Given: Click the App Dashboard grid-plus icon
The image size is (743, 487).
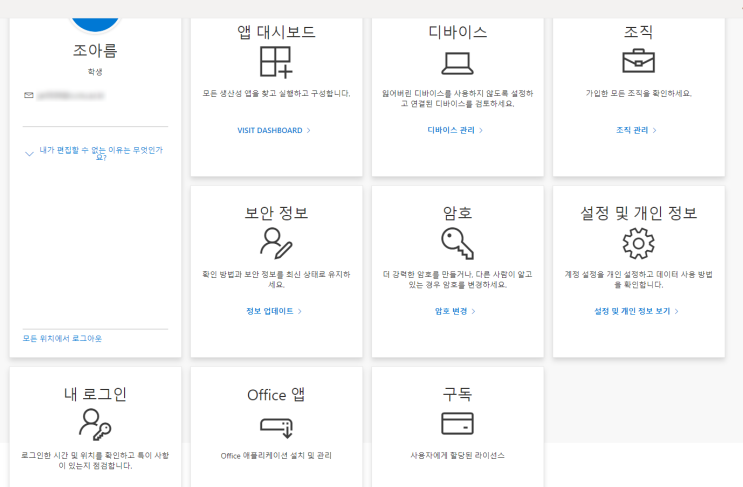Looking at the screenshot, I should [x=276, y=62].
